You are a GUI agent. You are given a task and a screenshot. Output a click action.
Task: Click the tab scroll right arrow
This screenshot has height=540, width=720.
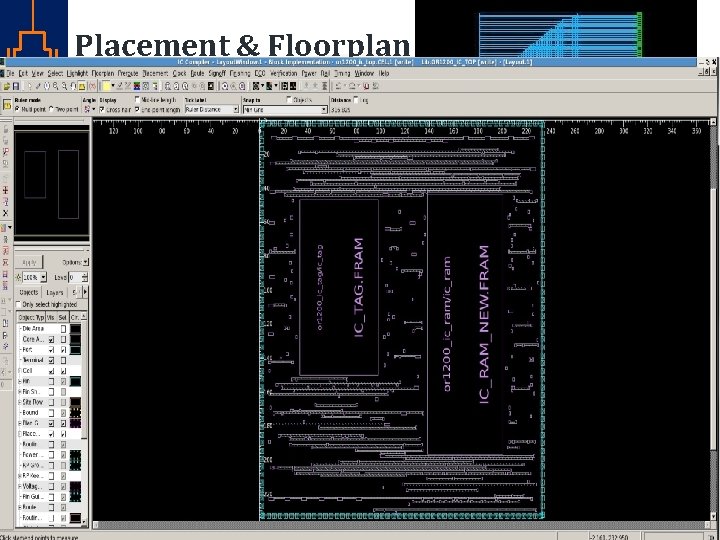[x=85, y=292]
